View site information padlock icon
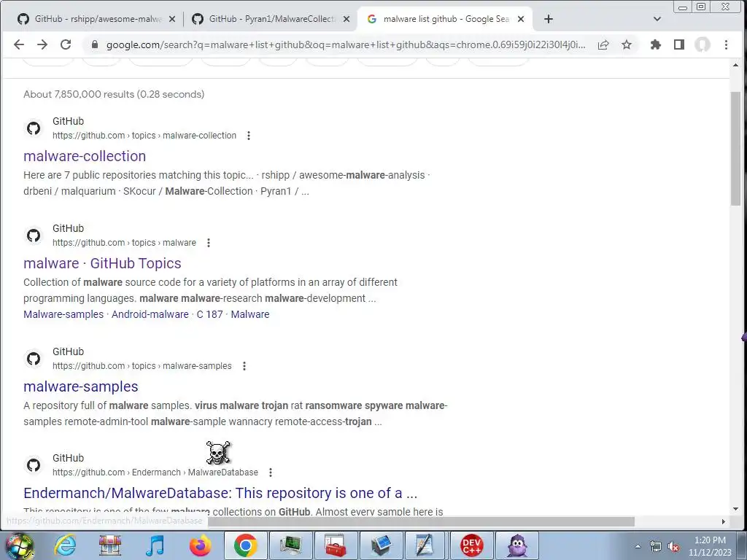This screenshot has width=747, height=560. pos(94,44)
